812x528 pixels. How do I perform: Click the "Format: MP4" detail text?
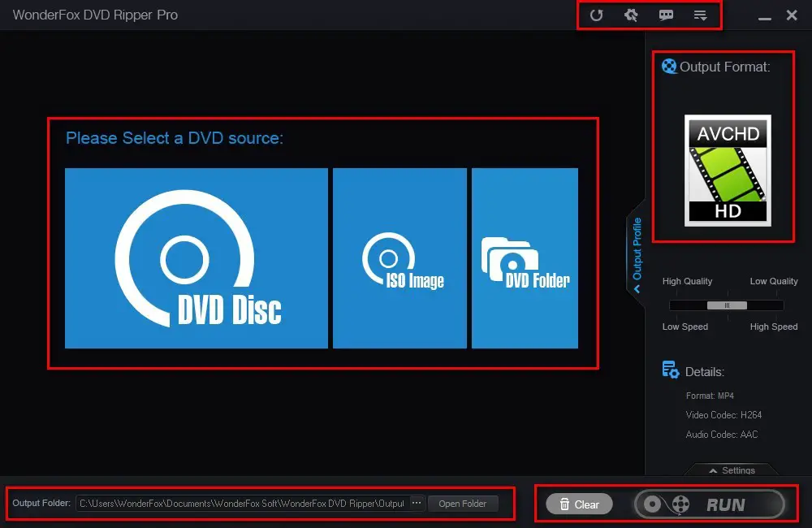click(710, 396)
